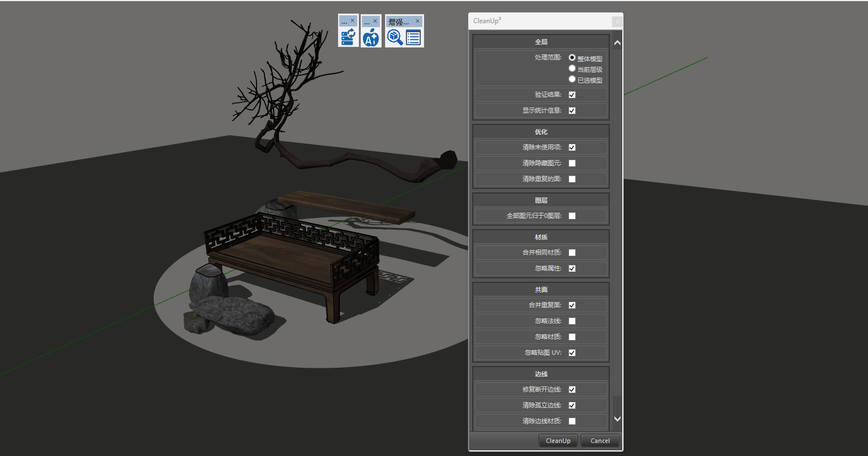The image size is (868, 456).
Task: Click the server sync toolbar icon
Action: pyautogui.click(x=348, y=38)
